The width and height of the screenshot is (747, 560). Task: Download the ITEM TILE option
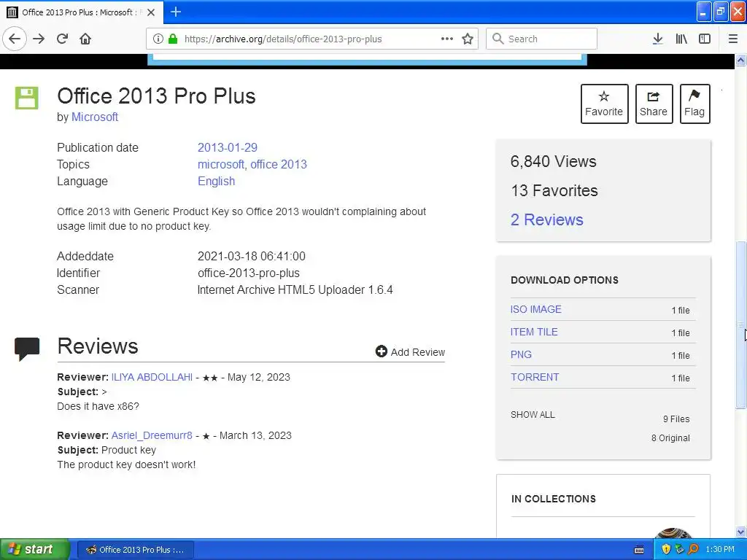pos(534,332)
